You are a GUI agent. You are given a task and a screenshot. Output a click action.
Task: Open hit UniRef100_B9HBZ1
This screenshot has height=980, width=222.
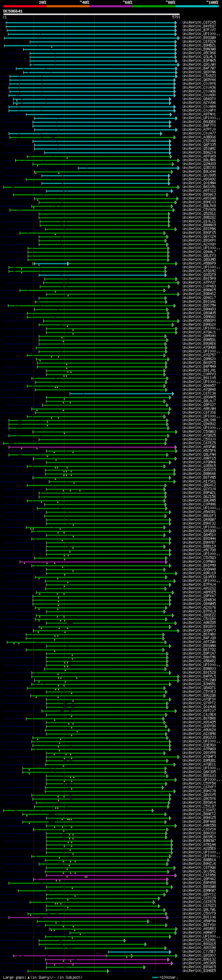(x=199, y=45)
